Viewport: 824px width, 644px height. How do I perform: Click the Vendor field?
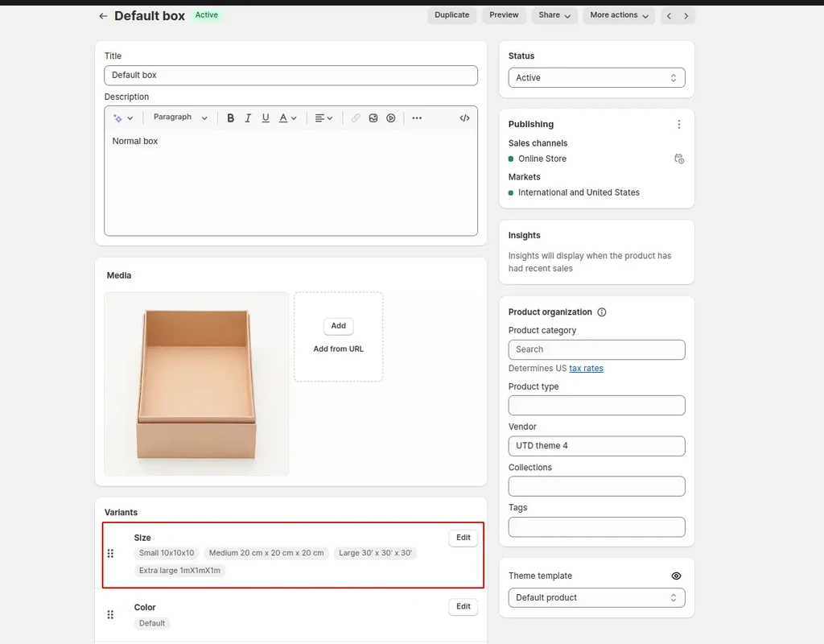[596, 446]
